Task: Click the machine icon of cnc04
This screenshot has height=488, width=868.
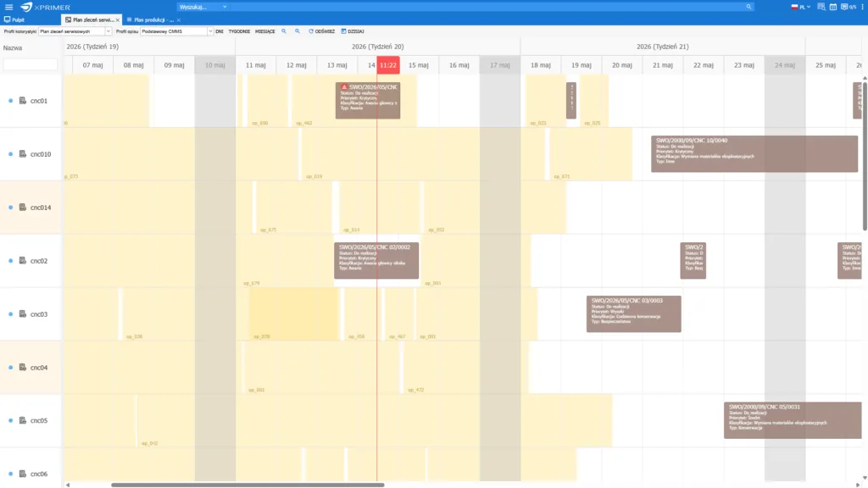Action: [x=23, y=368]
